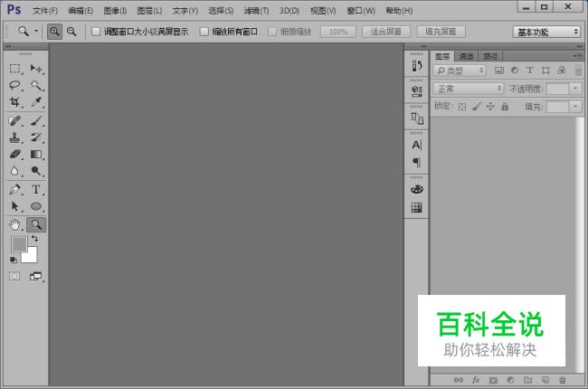Open the opacity slider dropdown

click(575, 89)
